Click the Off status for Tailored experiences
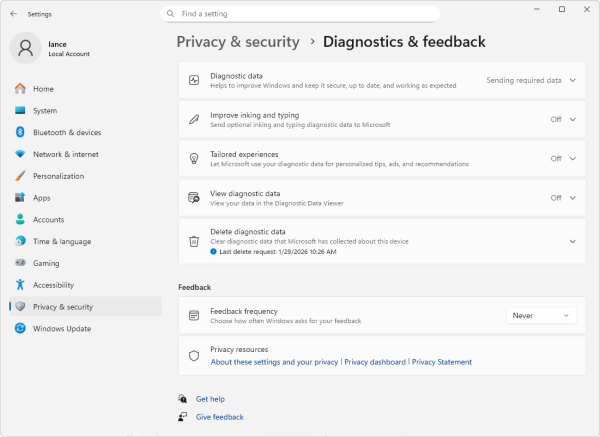 click(x=556, y=158)
